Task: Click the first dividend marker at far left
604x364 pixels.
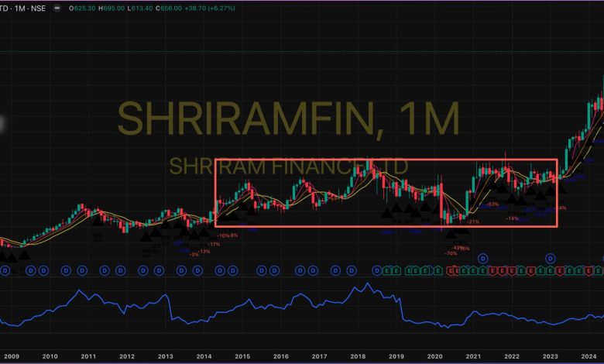Action: [6, 270]
